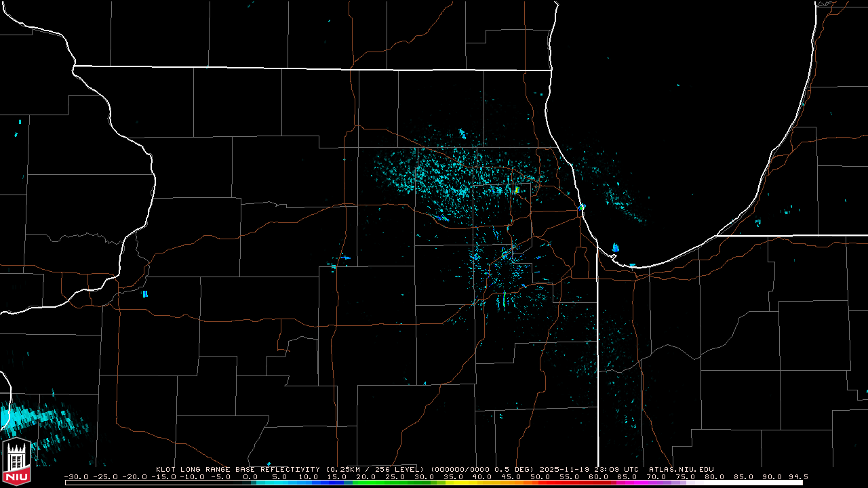
Task: Click the ATLAS.NIU.EDU text link
Action: (x=681, y=469)
